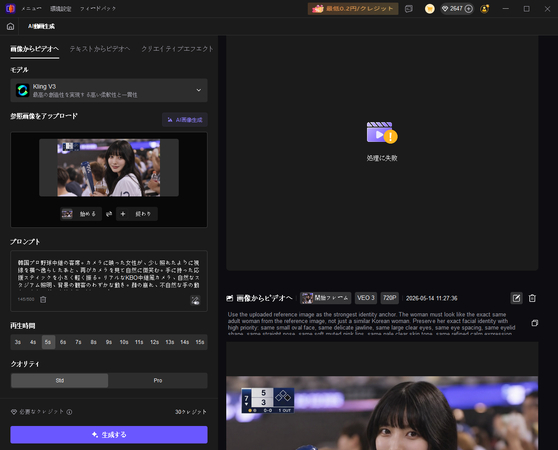Select 12s duration
Image resolution: width=558 pixels, height=450 pixels.
pos(154,342)
